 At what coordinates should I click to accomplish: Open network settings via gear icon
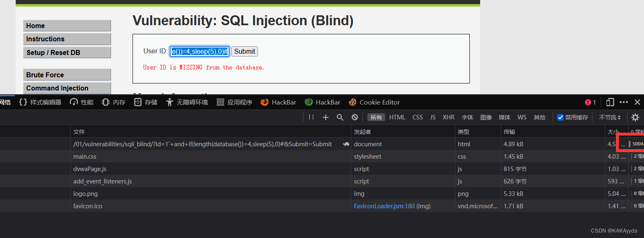(635, 117)
